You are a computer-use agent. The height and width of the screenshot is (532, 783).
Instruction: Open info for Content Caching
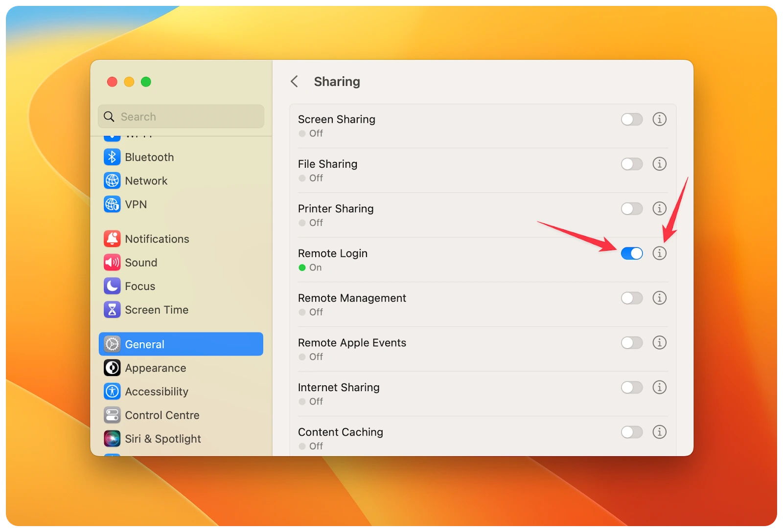click(659, 432)
